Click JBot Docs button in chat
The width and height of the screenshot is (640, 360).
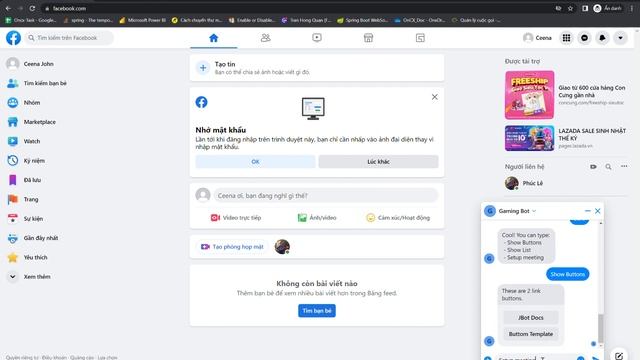[x=531, y=318]
